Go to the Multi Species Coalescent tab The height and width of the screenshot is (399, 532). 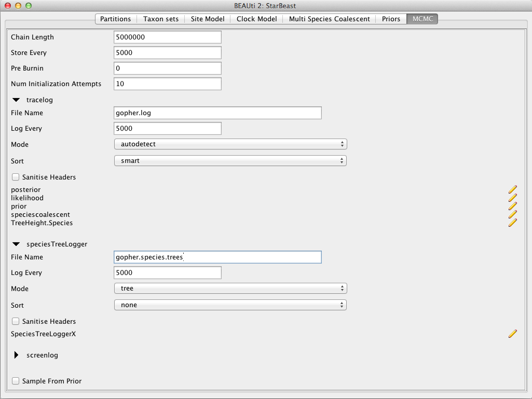point(330,19)
